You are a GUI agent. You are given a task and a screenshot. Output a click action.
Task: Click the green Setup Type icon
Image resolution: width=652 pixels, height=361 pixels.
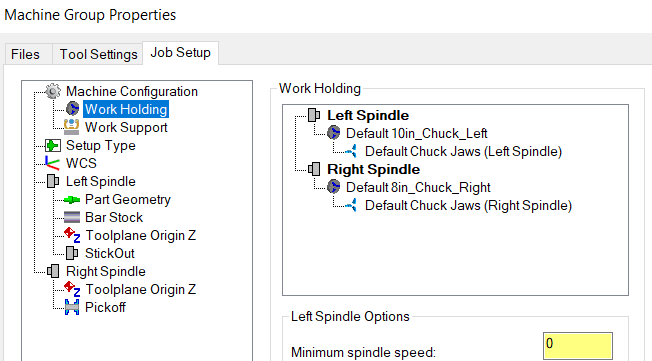53,146
